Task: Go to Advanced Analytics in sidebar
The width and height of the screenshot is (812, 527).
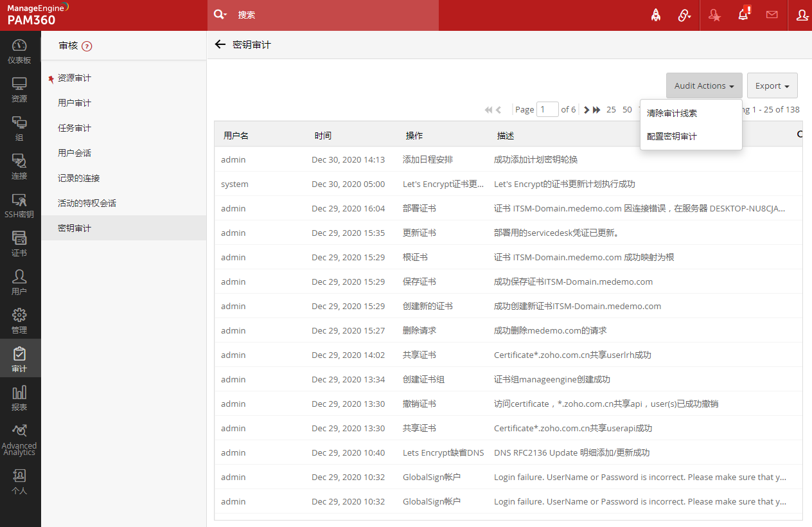Action: pyautogui.click(x=19, y=439)
